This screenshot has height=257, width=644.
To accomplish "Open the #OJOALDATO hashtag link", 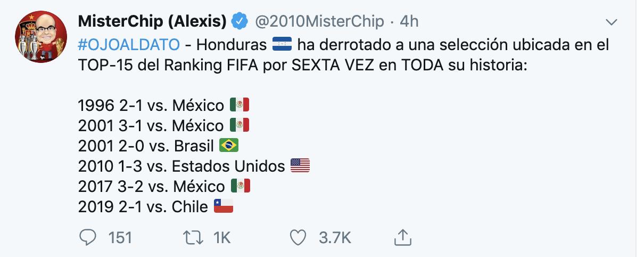I will coord(129,44).
